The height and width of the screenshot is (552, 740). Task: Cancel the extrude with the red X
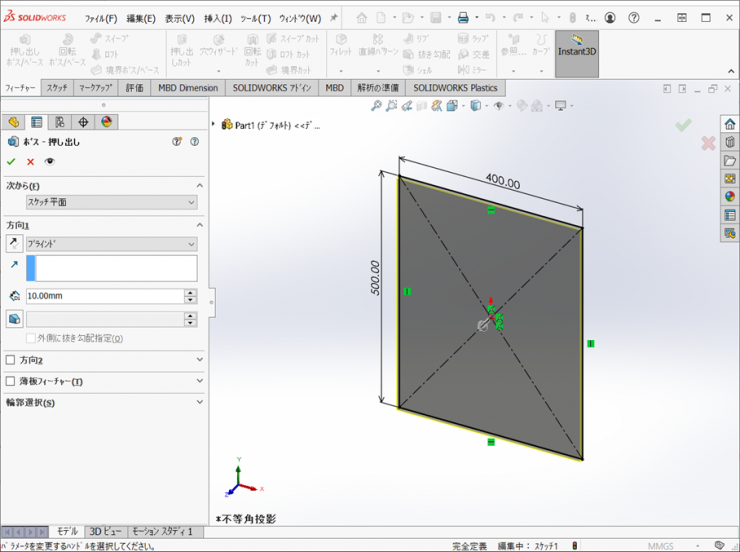(30, 161)
